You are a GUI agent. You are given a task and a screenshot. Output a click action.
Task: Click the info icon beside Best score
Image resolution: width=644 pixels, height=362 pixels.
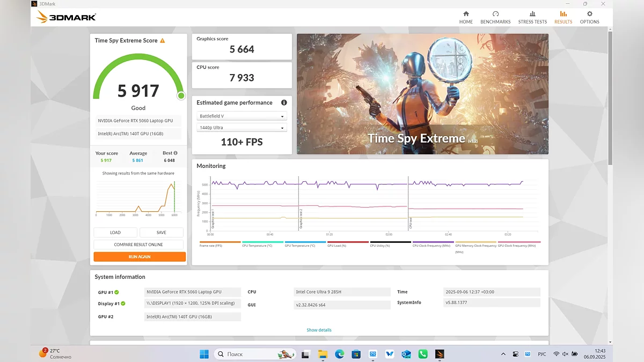[175, 153]
